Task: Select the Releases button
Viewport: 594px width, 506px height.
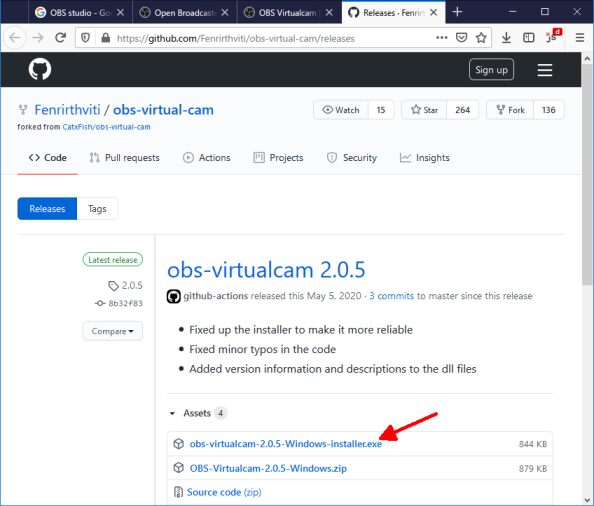Action: [47, 209]
